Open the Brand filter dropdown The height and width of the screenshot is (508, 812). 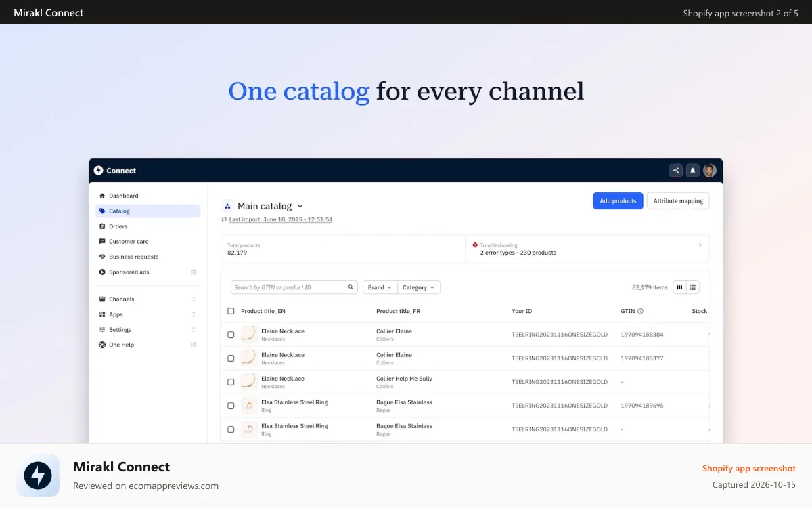pyautogui.click(x=380, y=287)
